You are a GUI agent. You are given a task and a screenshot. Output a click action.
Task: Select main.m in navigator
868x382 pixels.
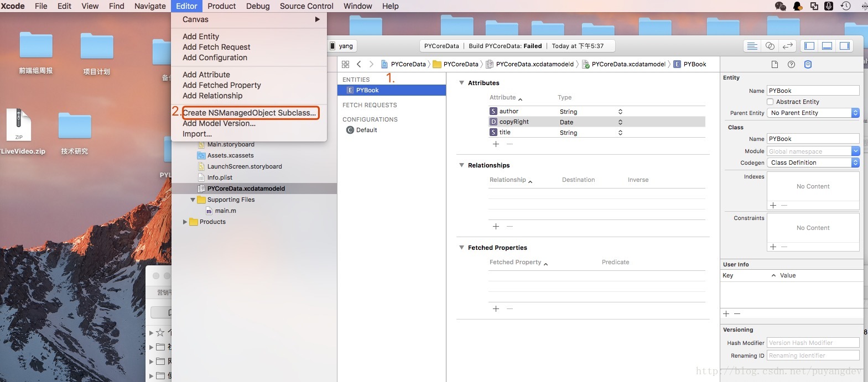(x=225, y=211)
